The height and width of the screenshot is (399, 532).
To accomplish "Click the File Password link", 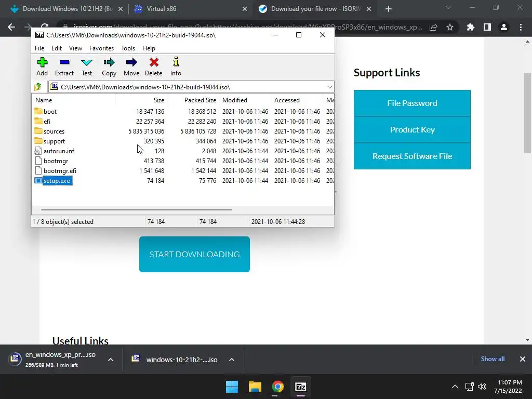I will click(x=412, y=103).
